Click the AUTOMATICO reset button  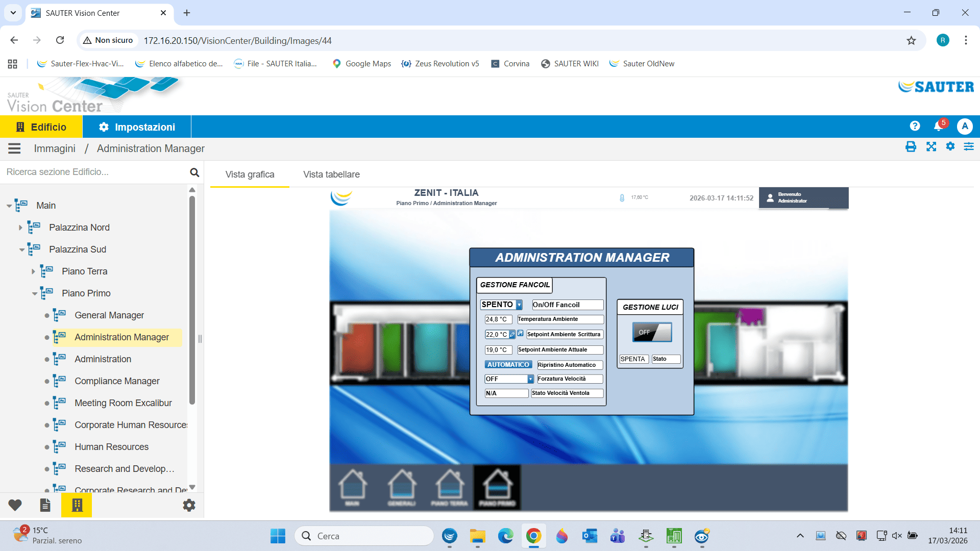(508, 365)
